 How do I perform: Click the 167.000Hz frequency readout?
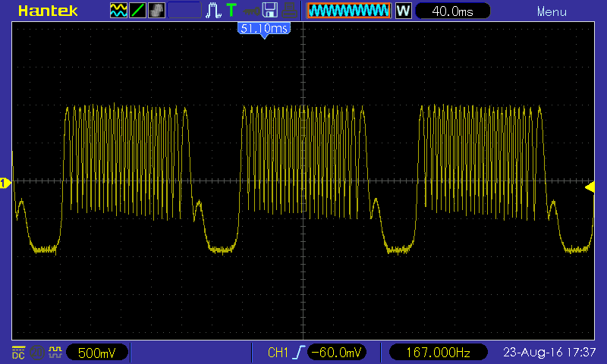coord(438,353)
